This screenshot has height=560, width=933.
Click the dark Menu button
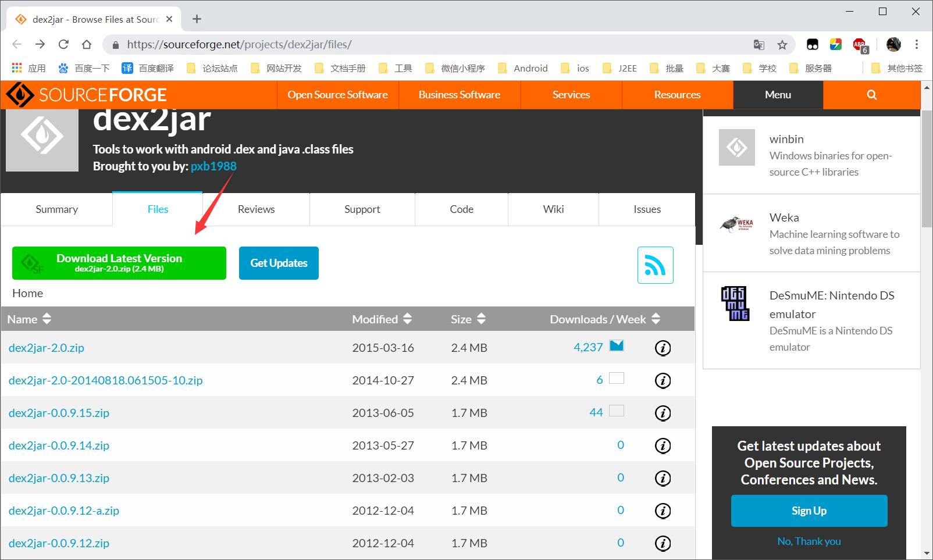coord(778,95)
